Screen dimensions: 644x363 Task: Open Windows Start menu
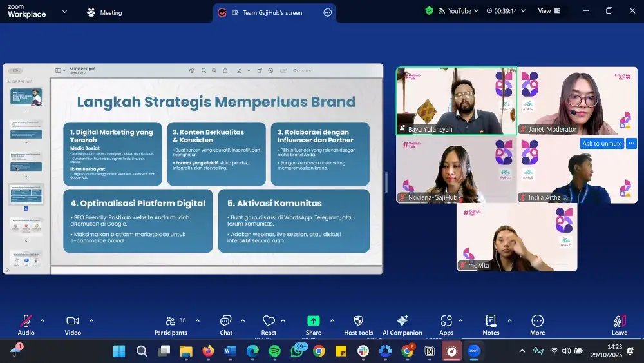click(x=119, y=351)
